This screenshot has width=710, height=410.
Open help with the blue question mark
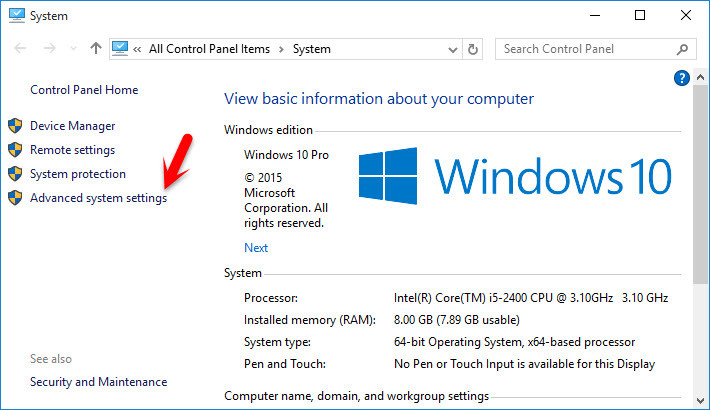[x=681, y=78]
